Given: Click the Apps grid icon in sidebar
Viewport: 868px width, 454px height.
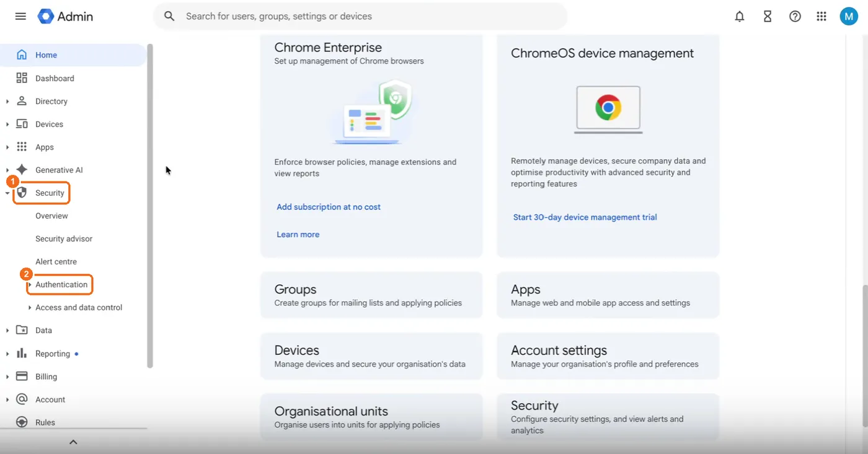Looking at the screenshot, I should (22, 147).
